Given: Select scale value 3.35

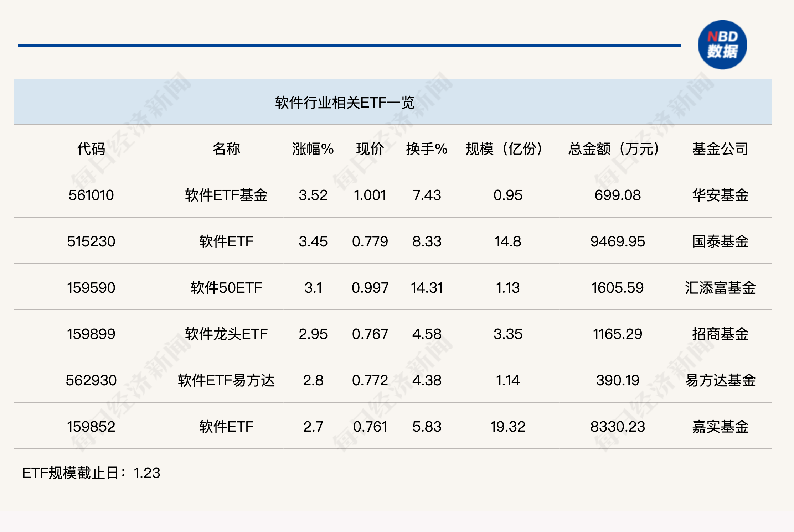Looking at the screenshot, I should pyautogui.click(x=508, y=334).
